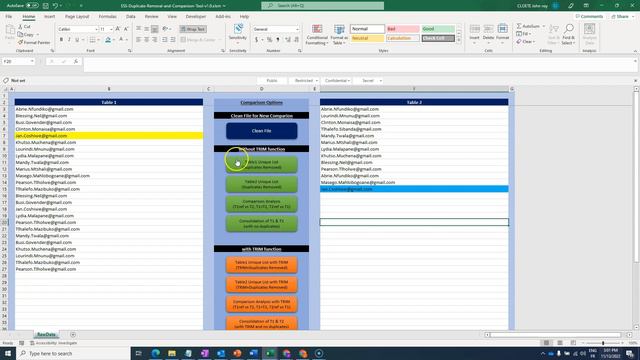Switch to the Insert tab
The height and width of the screenshot is (360, 640).
pos(49,16)
